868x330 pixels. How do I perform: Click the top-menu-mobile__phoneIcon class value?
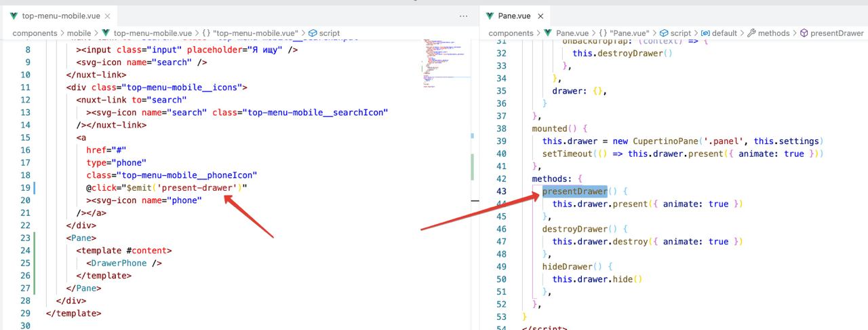click(187, 175)
